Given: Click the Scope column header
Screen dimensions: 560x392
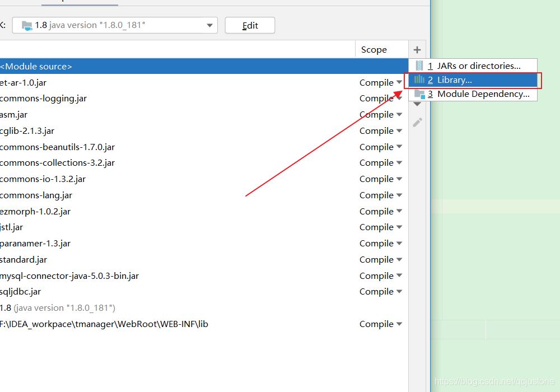Looking at the screenshot, I should 374,50.
